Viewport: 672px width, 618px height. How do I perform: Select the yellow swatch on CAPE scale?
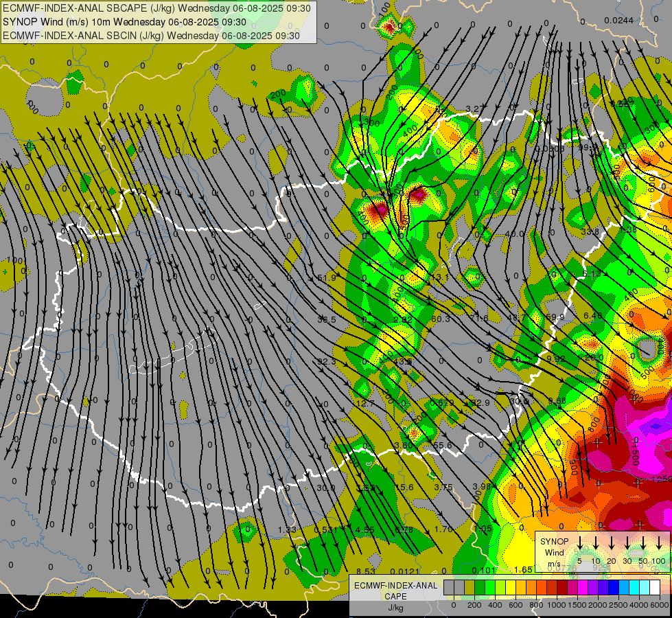[x=511, y=587]
